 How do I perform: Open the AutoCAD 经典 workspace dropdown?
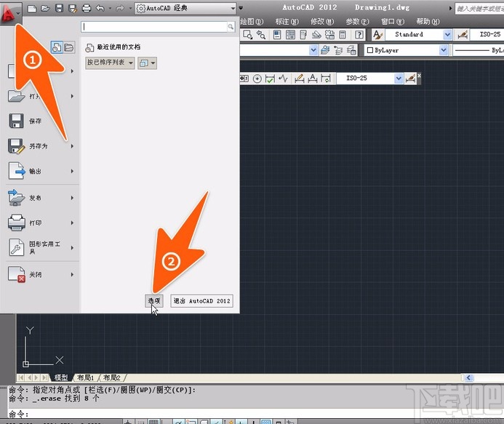(x=185, y=8)
